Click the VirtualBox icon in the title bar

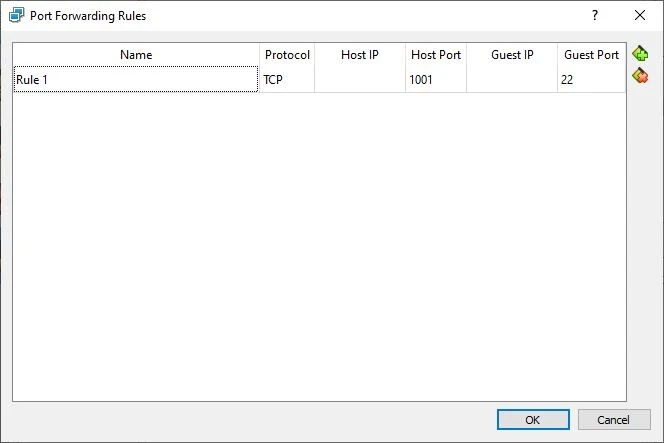click(16, 15)
